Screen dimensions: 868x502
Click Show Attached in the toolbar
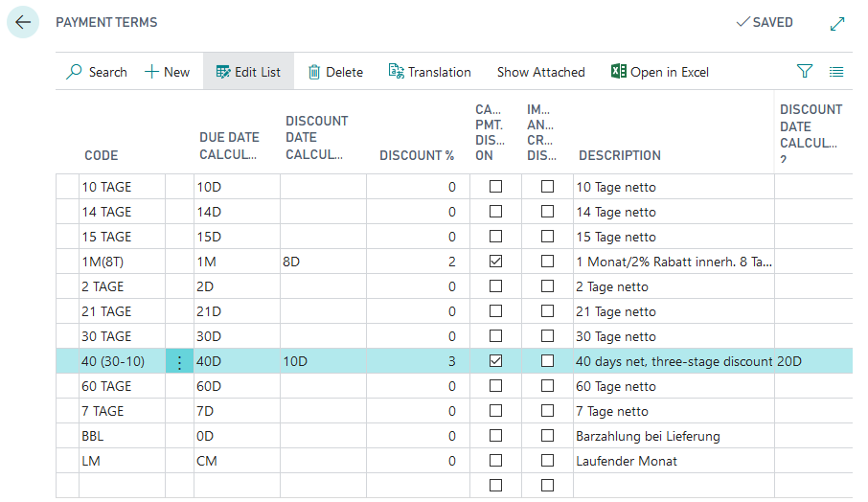(540, 72)
